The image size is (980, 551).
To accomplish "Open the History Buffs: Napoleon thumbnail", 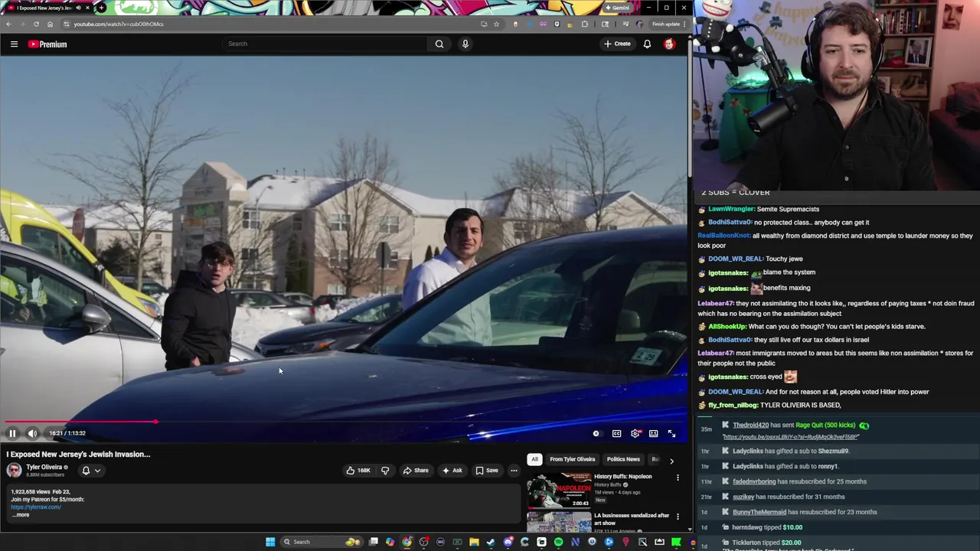I will point(559,490).
